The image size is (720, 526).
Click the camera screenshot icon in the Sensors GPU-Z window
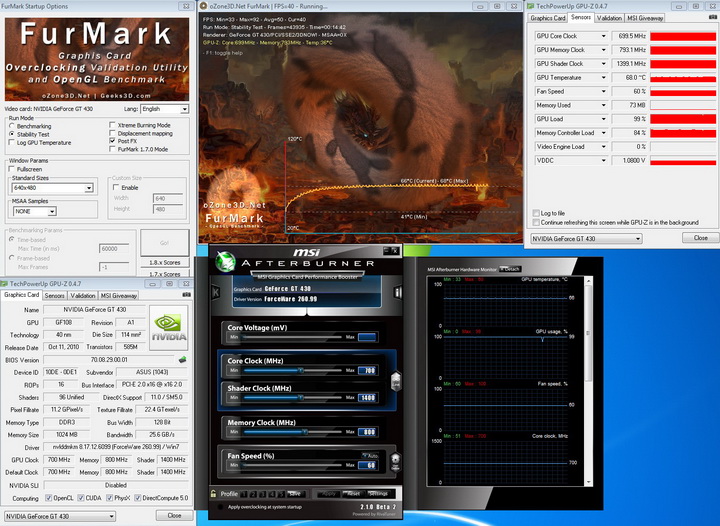tap(713, 17)
